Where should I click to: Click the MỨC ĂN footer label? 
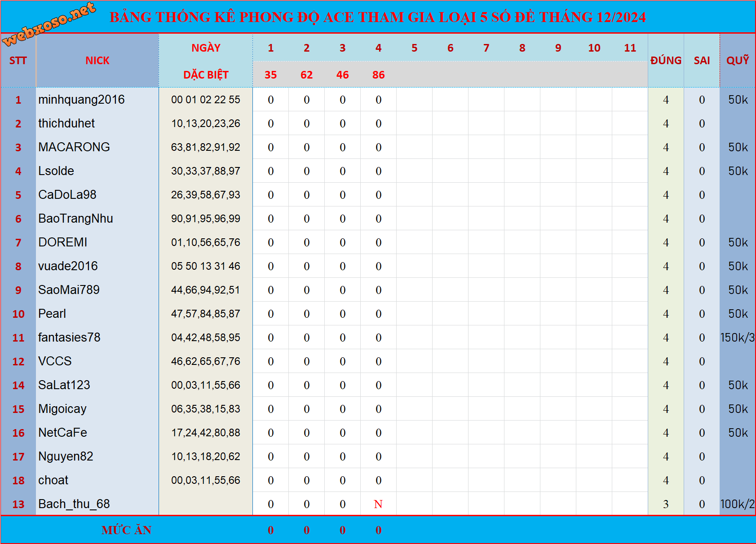click(127, 530)
